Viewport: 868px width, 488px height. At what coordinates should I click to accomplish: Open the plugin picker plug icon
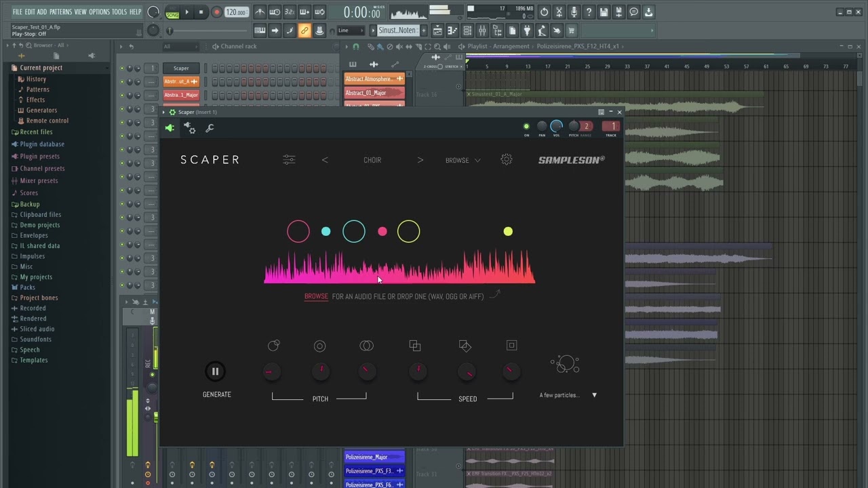527,30
